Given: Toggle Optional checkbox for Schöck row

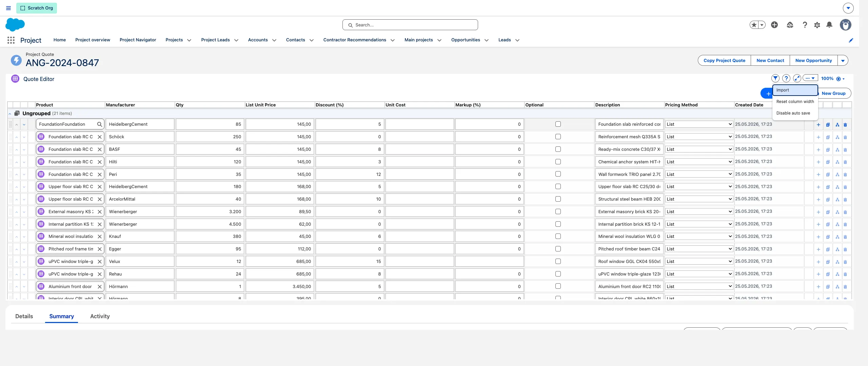Looking at the screenshot, I should click(x=558, y=137).
